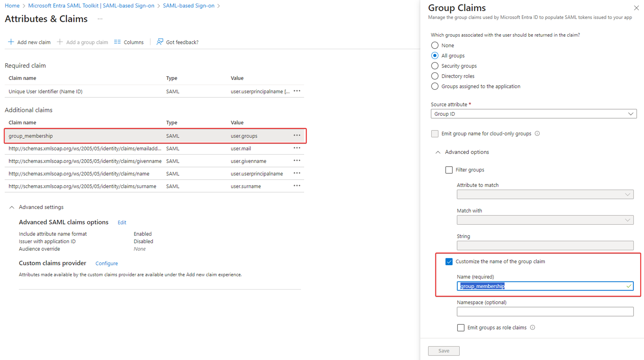644x360 pixels.
Task: Collapse the Advanced options section
Action: [438, 152]
